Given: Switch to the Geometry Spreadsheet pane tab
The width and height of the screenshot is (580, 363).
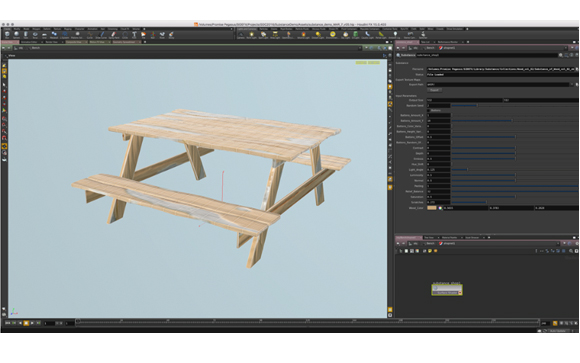Looking at the screenshot, I should (125, 42).
